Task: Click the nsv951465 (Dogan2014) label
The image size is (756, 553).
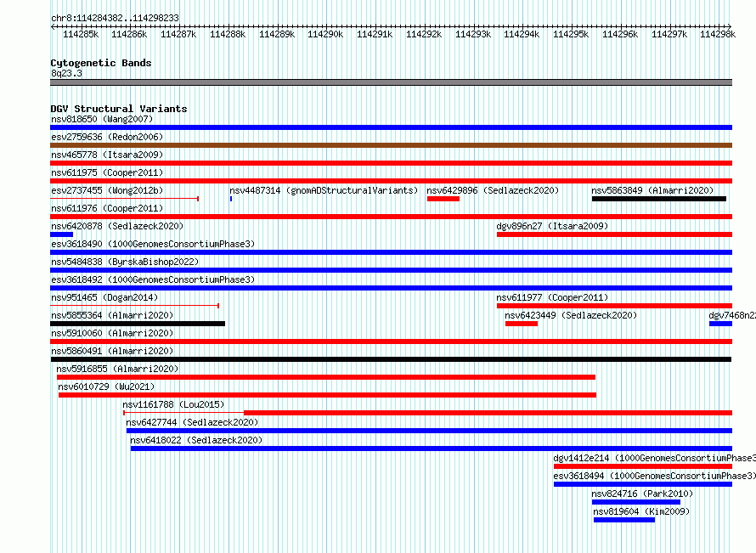Action: [104, 297]
